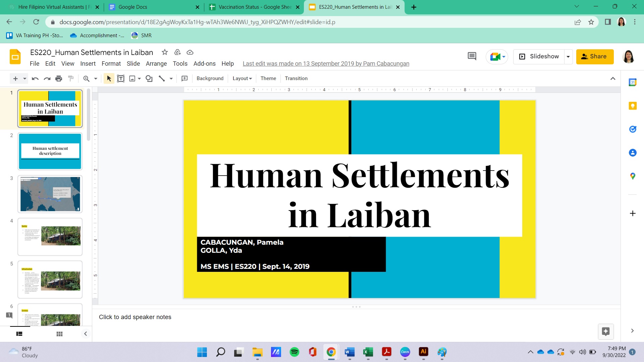Expand the zoom level dropdown arrow
Viewport: 644px width, 362px height.
pos(96,78)
